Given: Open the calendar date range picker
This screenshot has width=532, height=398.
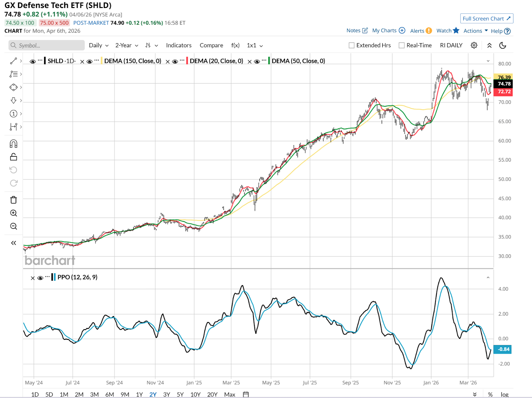Looking at the screenshot, I should point(246,394).
